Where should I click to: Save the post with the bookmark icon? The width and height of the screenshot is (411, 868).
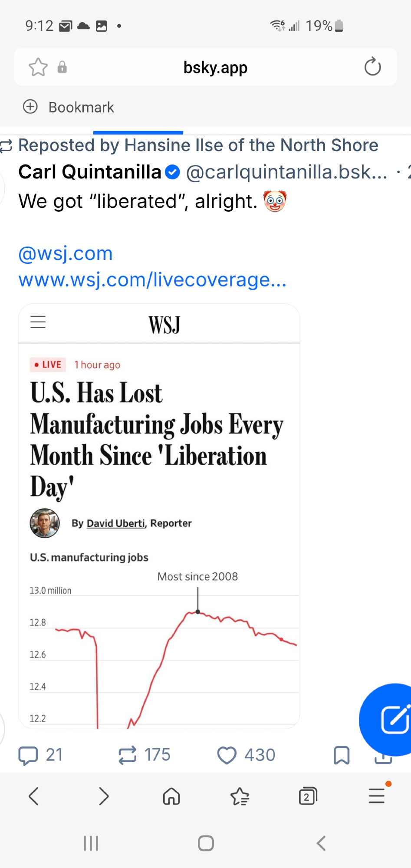(342, 755)
